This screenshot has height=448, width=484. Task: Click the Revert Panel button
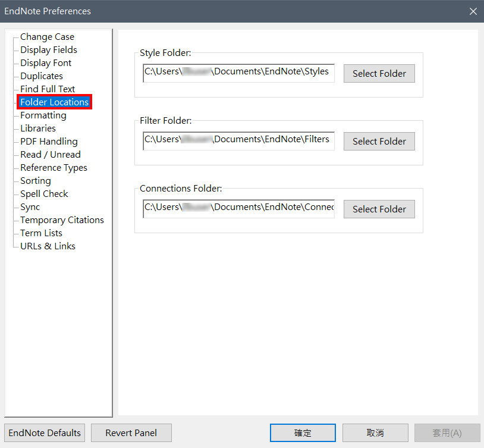click(x=131, y=433)
